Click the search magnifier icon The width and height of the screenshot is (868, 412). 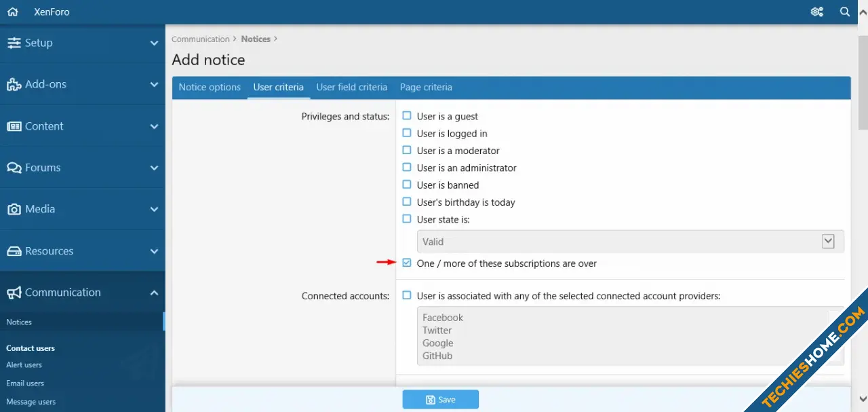[x=845, y=12]
